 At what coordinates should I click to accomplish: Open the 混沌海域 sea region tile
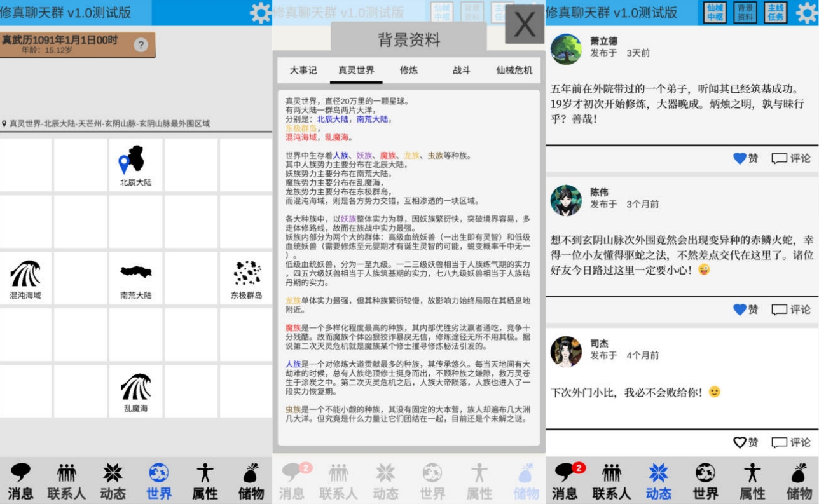coord(25,278)
